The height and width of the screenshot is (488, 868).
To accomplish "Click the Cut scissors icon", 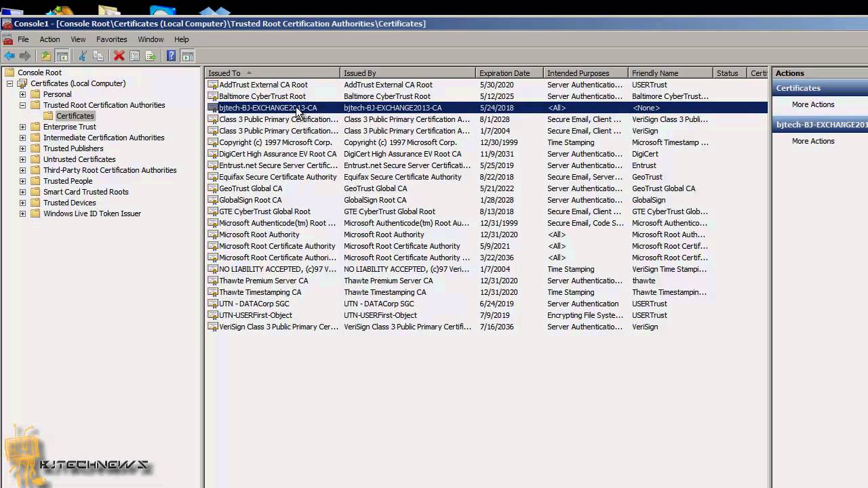I will pyautogui.click(x=83, y=56).
